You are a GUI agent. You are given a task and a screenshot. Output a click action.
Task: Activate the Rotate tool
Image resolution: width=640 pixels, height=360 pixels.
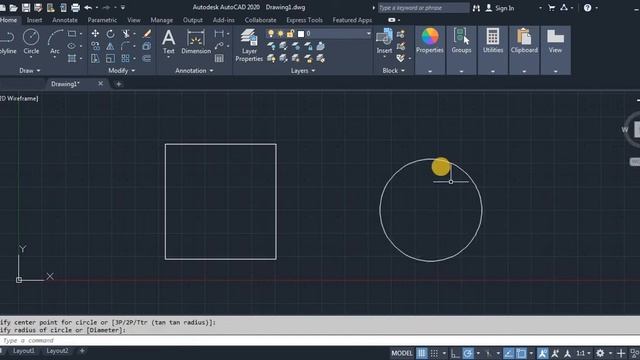(x=110, y=33)
